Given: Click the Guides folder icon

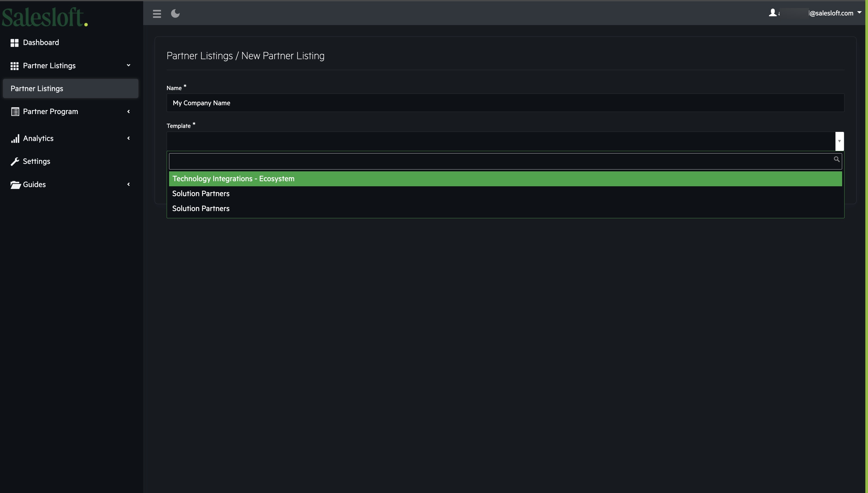Looking at the screenshot, I should click(x=15, y=184).
